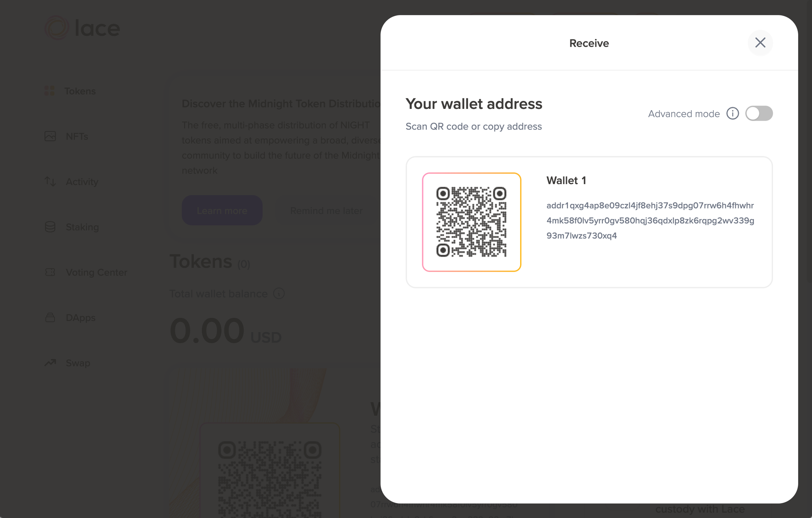The image size is (812, 518).
Task: Click the Wallet 1 address text
Action: 650,221
